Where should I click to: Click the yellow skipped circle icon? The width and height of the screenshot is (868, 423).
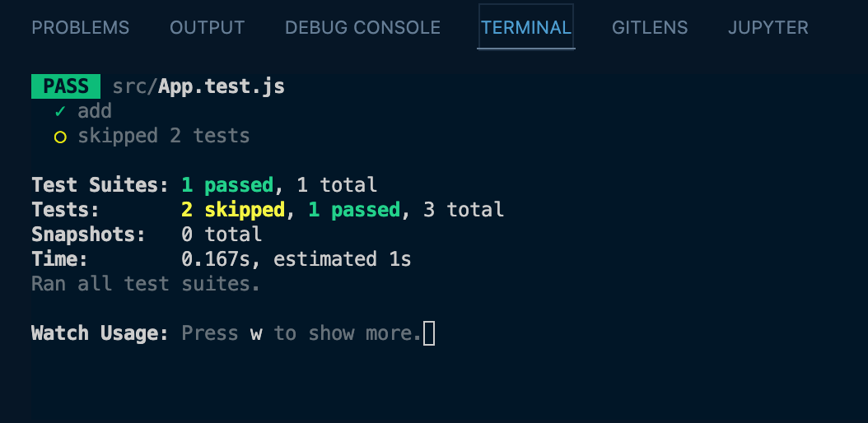point(60,137)
